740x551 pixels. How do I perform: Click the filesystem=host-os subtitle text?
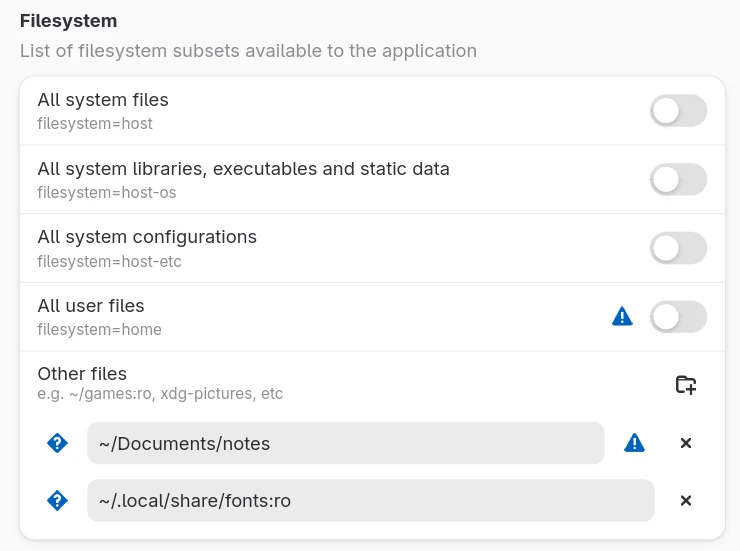(x=107, y=192)
